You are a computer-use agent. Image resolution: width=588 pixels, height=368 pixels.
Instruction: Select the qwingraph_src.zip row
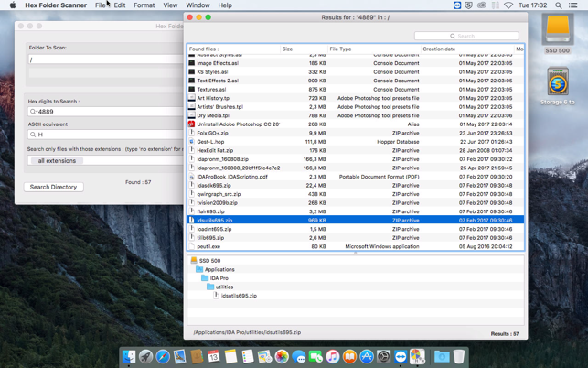[356, 194]
